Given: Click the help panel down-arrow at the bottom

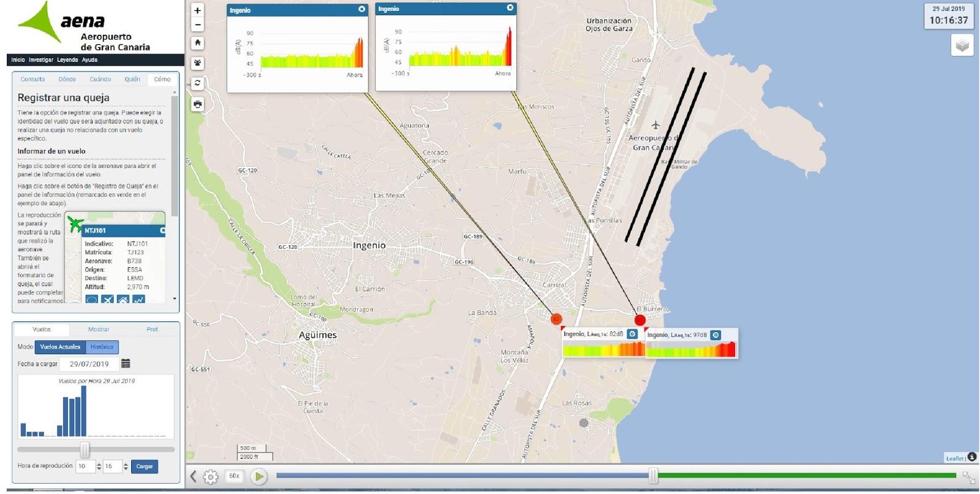Looking at the screenshot, I should pyautogui.click(x=175, y=299).
